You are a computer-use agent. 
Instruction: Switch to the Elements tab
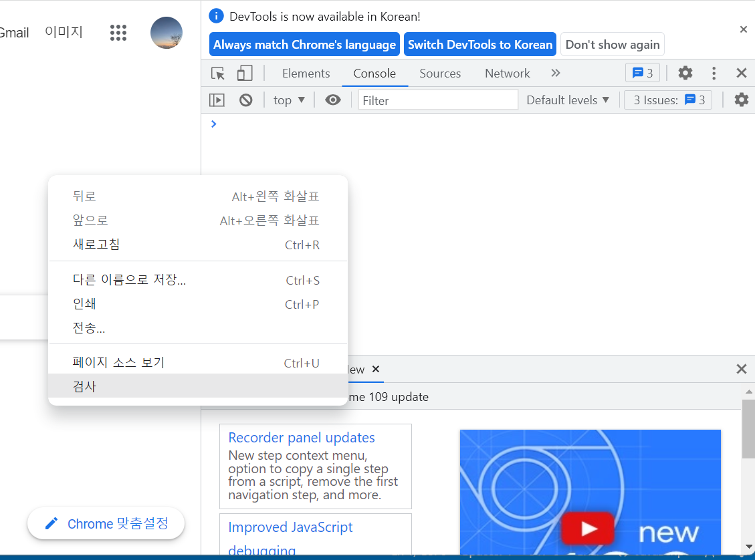(306, 73)
